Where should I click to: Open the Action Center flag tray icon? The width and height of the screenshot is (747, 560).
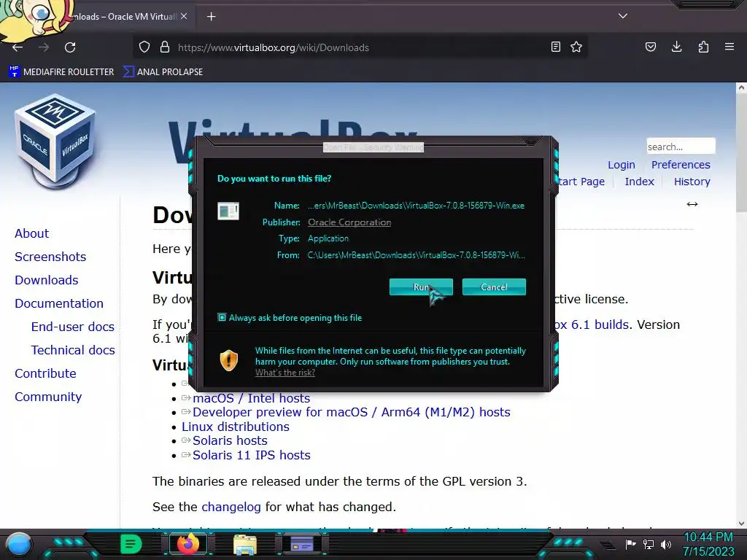coord(630,544)
